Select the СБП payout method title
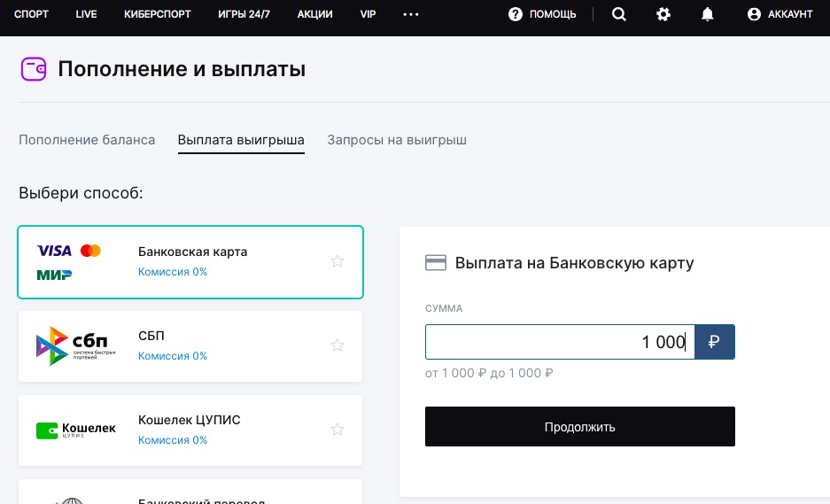830x504 pixels. pyautogui.click(x=151, y=336)
